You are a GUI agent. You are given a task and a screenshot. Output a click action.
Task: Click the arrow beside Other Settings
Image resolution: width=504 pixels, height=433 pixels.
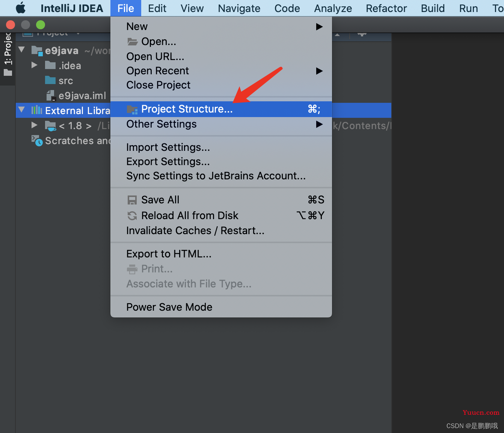pyautogui.click(x=319, y=124)
